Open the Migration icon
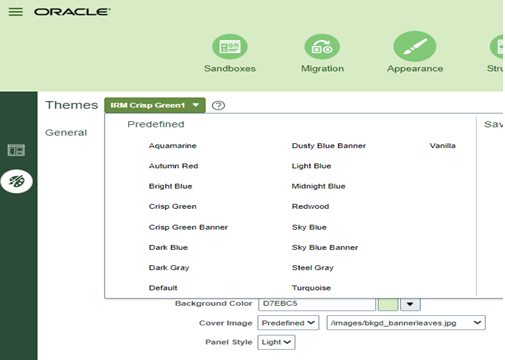The height and width of the screenshot is (360, 505). [x=322, y=47]
